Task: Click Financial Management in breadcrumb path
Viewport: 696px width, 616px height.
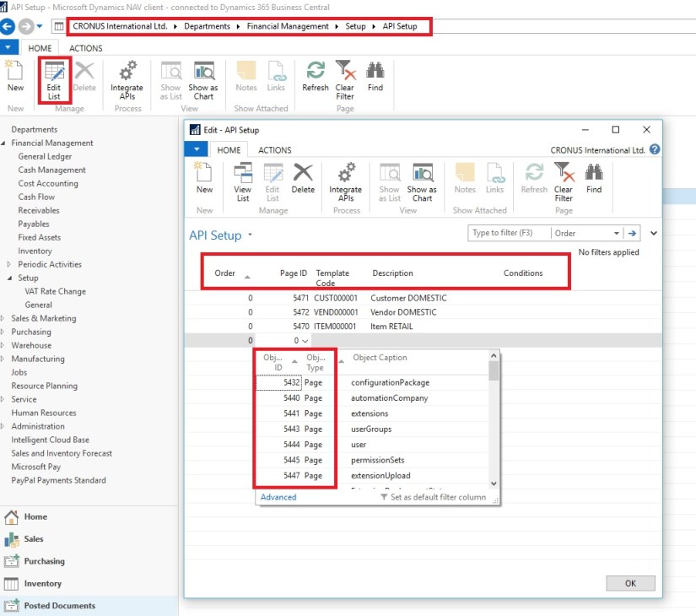Action: (x=288, y=26)
